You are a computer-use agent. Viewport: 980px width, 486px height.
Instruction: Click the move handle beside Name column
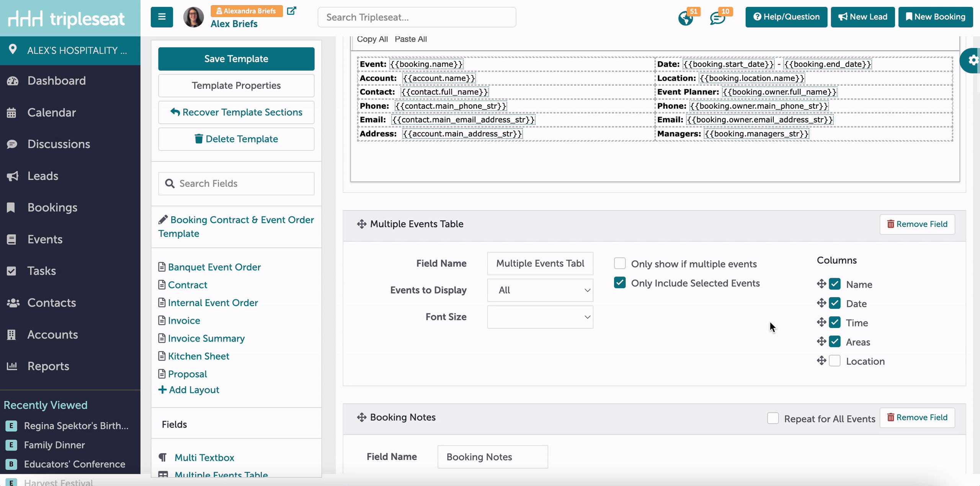click(x=821, y=284)
